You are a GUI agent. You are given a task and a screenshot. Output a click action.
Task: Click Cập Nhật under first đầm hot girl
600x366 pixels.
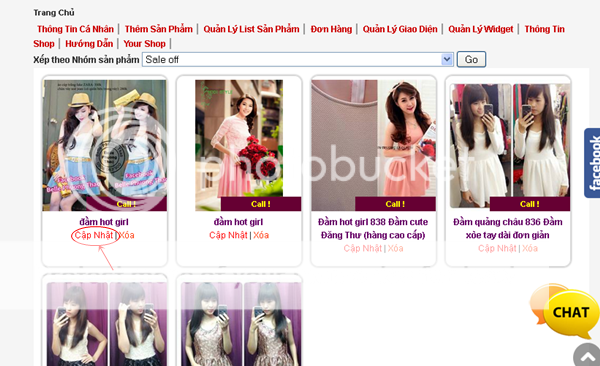pos(93,235)
